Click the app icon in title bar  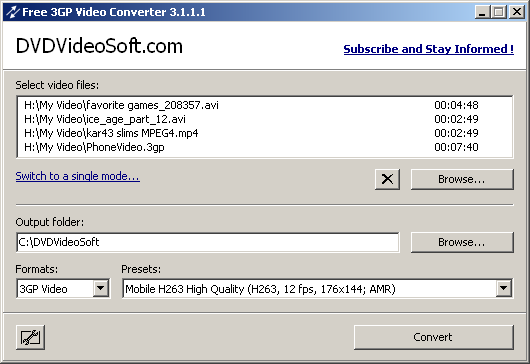[13, 12]
